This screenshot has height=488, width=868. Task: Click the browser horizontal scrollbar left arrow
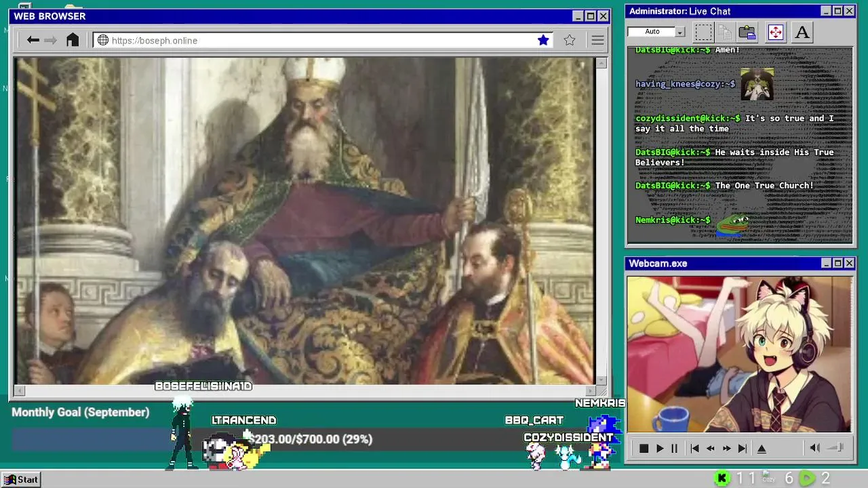pyautogui.click(x=19, y=390)
